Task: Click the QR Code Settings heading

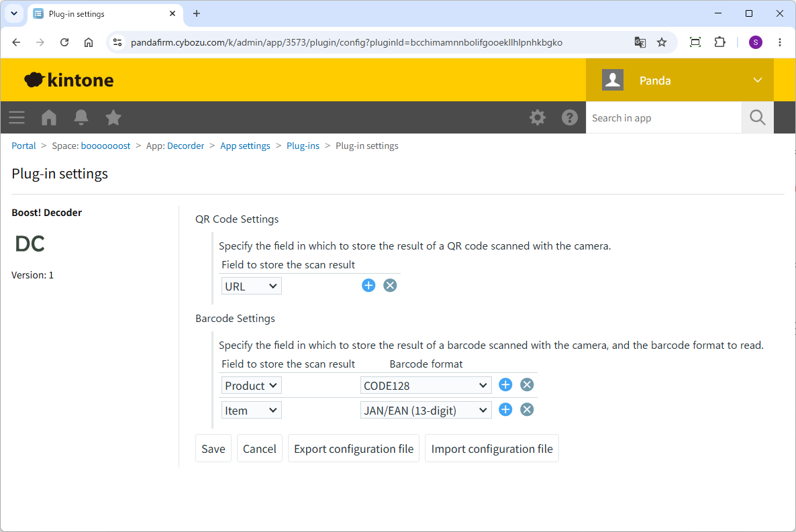Action: pyautogui.click(x=237, y=219)
